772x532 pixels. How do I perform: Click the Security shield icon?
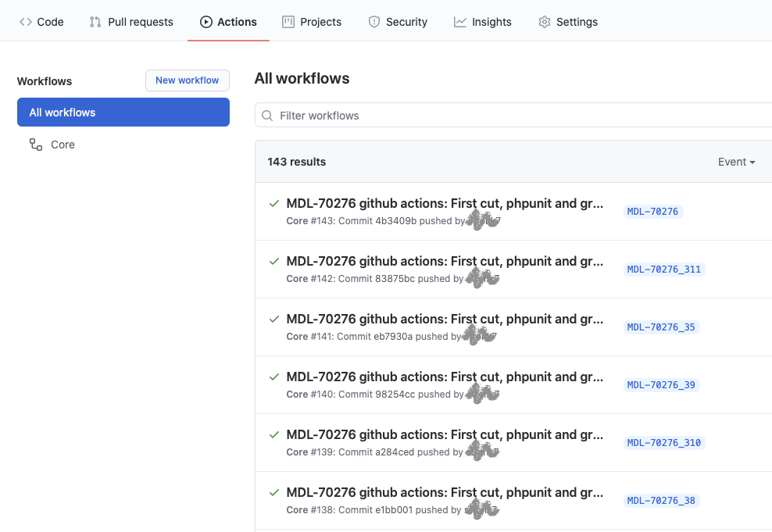[372, 22]
